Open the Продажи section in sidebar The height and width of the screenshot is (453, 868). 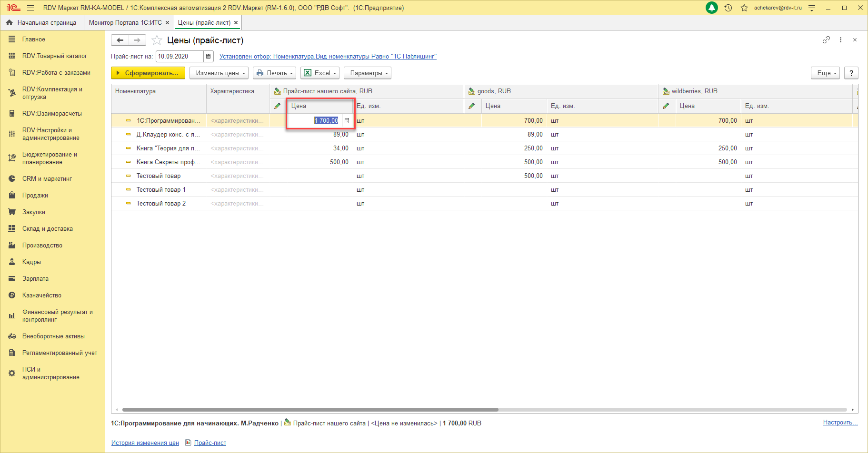tap(35, 196)
